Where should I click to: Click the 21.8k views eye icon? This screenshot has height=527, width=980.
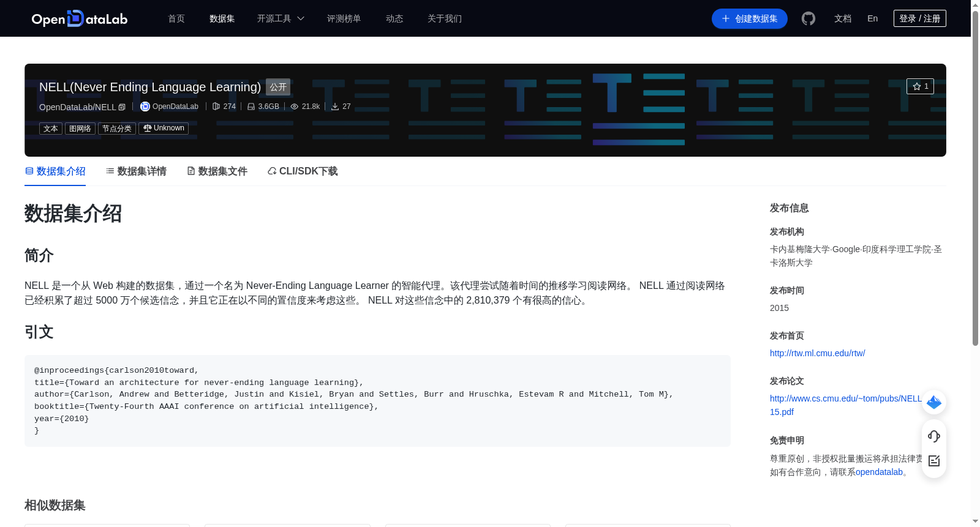[295, 107]
